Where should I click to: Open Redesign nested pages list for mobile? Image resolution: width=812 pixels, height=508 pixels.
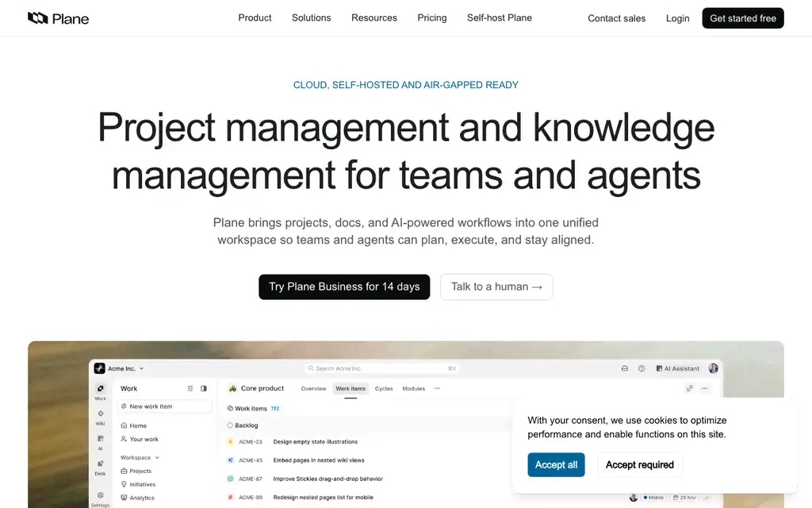tap(324, 497)
